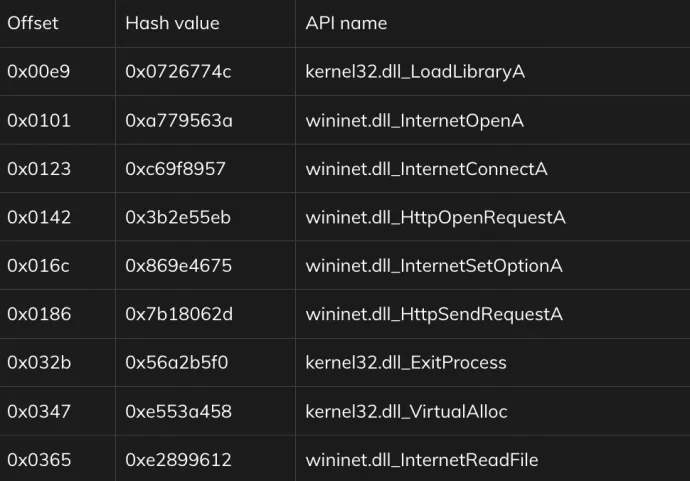Viewport: 690px width, 481px height.
Task: Click kernel32.dll_ExitProcess entry
Action: (x=406, y=363)
